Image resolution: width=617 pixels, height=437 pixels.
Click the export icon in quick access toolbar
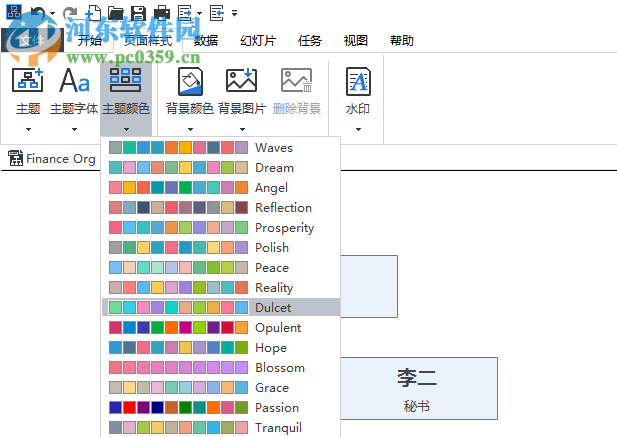pyautogui.click(x=185, y=13)
